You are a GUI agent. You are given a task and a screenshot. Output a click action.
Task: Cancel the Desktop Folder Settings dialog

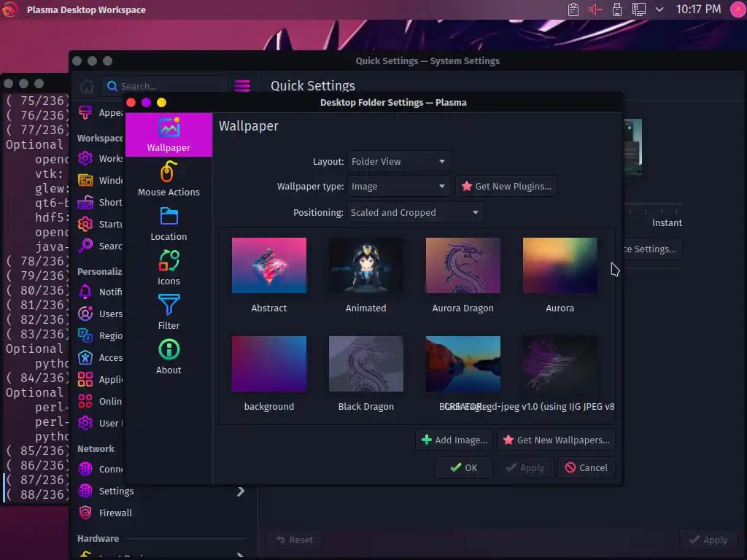click(587, 467)
